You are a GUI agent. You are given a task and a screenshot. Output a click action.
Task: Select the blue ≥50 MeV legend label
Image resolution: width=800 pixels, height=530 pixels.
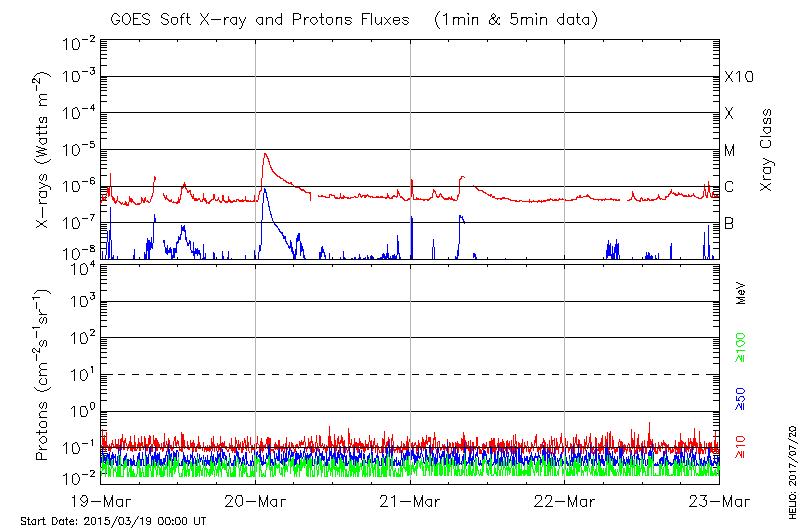pos(741,397)
